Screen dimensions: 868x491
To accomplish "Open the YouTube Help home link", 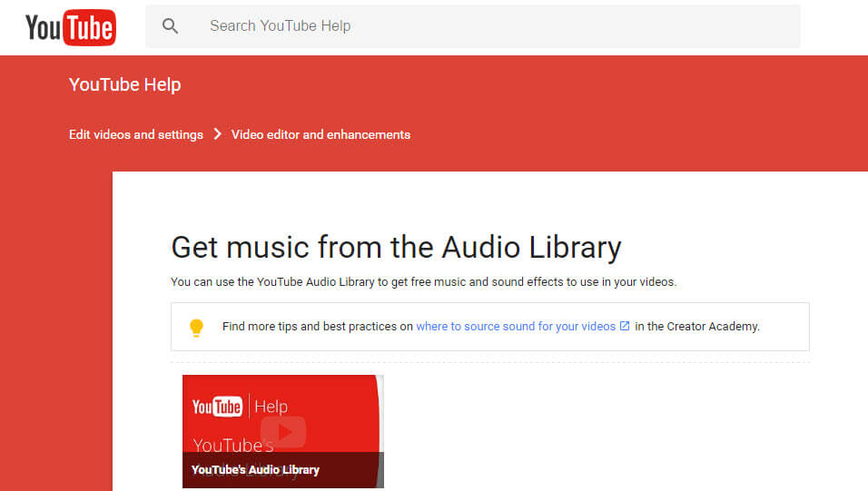I will coord(124,84).
